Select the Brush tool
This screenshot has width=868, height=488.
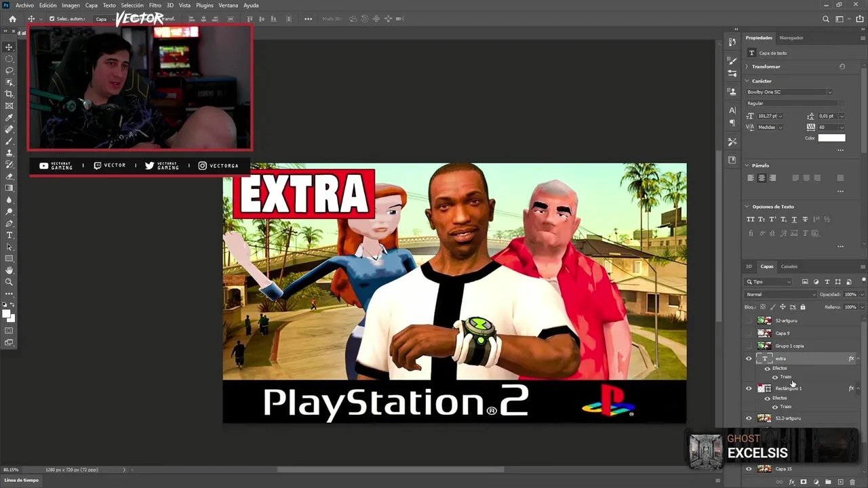click(9, 141)
